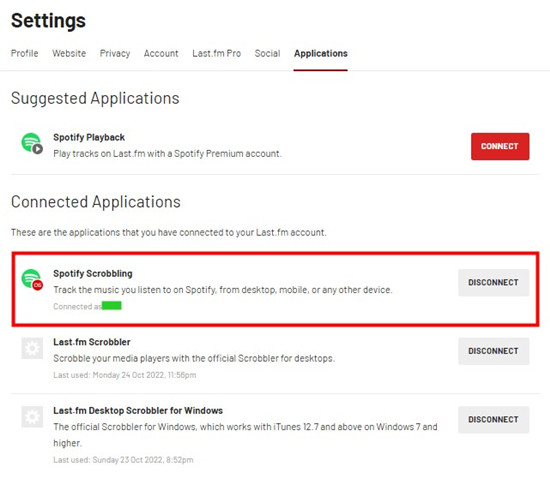Click the 'Track the music you listen to' description
Viewport: 550px width, 478px height.
click(223, 290)
